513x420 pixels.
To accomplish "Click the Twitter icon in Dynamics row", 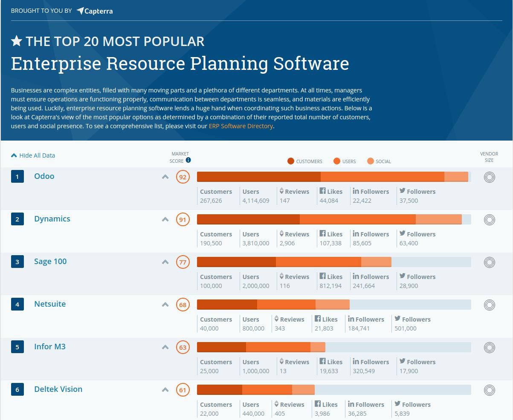I will pyautogui.click(x=402, y=233).
